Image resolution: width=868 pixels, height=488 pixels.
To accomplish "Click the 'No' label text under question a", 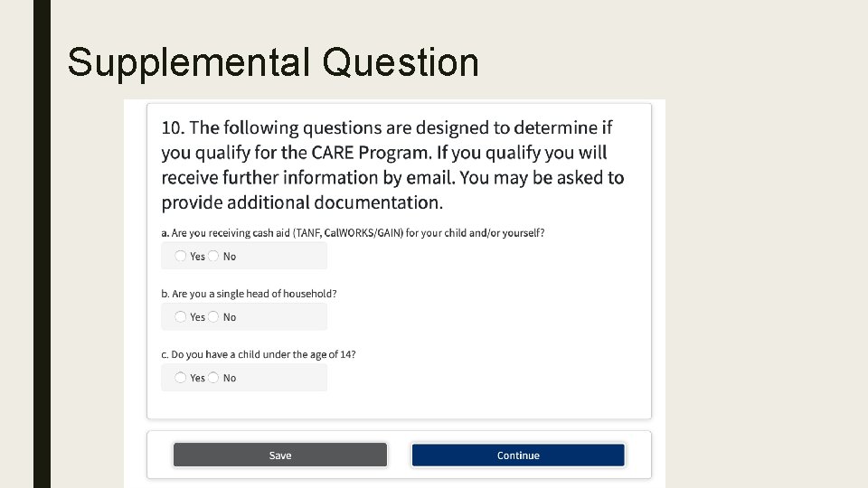I will click(x=230, y=257).
